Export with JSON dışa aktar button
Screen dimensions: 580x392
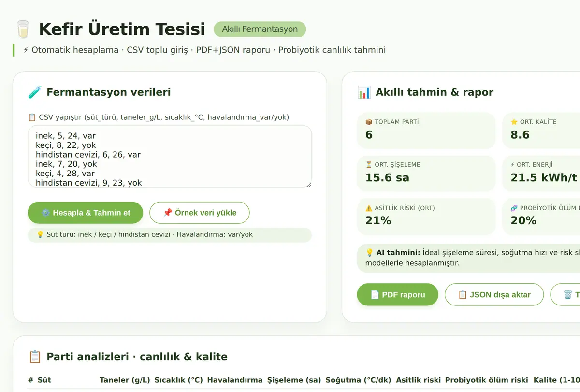[x=494, y=295]
